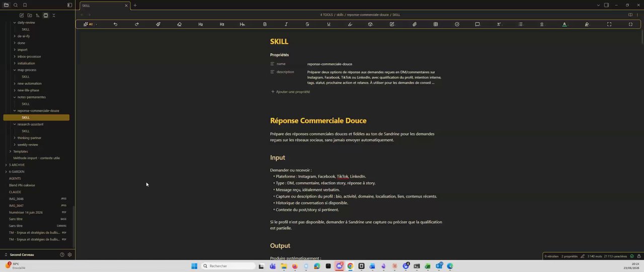Pick the text color tool
This screenshot has height=272, width=644.
tap(565, 24)
